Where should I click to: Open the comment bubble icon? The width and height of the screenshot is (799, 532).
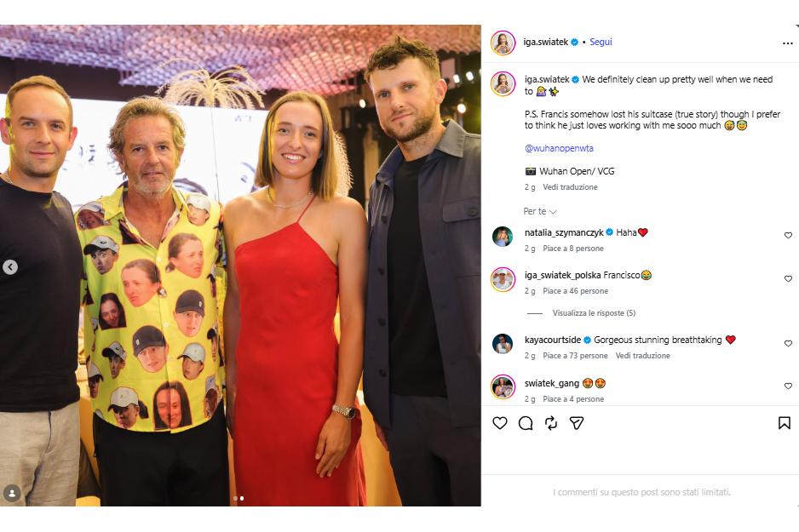click(526, 423)
